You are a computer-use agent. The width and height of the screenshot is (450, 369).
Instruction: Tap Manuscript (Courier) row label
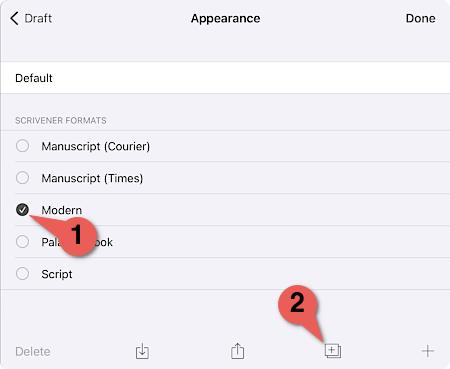pyautogui.click(x=96, y=146)
